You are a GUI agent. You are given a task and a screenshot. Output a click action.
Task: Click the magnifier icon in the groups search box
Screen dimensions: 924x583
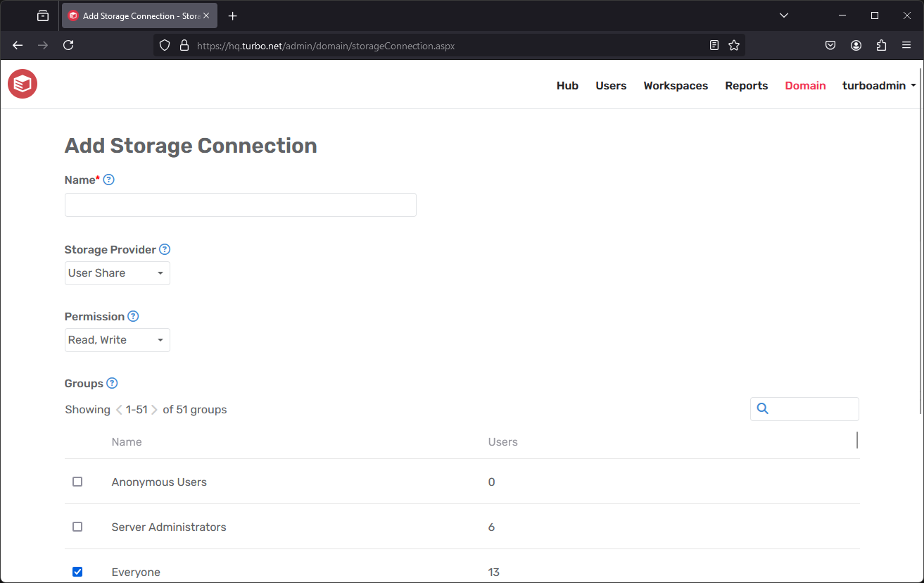click(762, 408)
